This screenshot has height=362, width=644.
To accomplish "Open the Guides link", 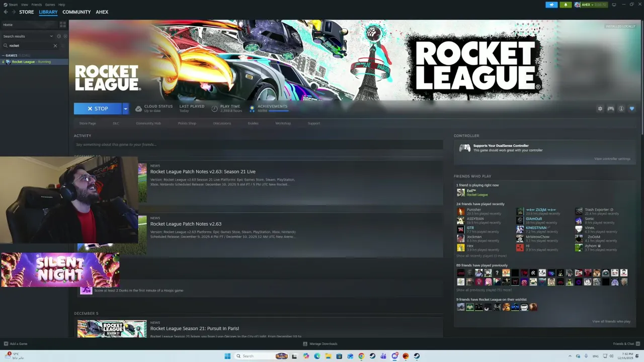I will click(253, 123).
